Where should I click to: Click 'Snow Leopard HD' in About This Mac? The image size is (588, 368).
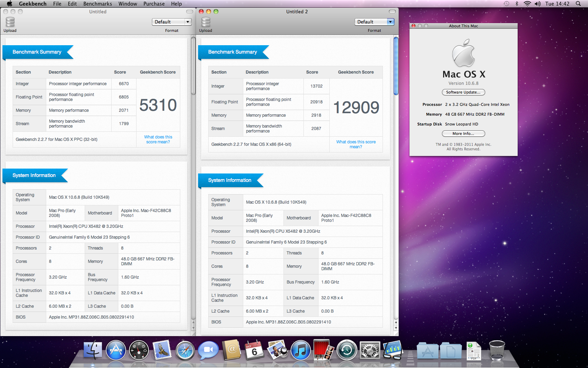[461, 124]
